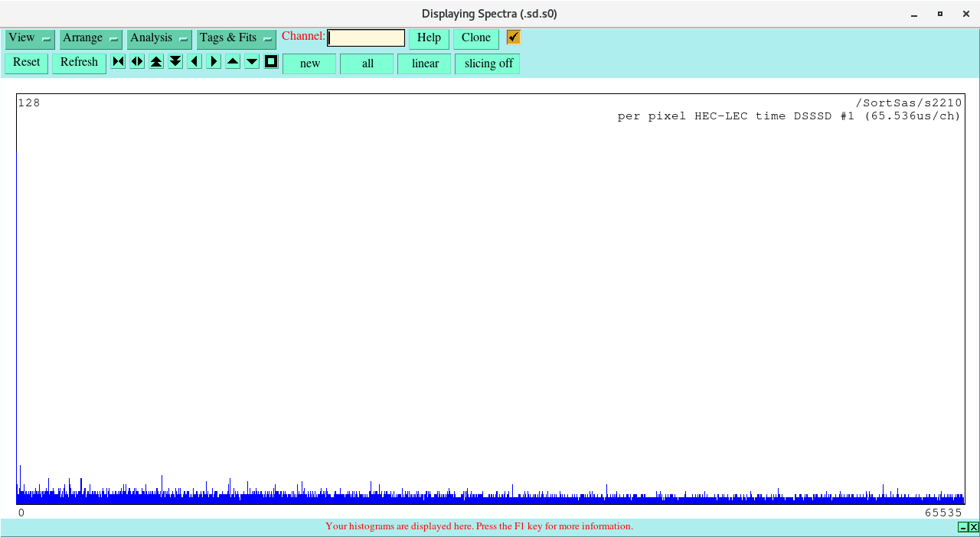
Task: Open the Analysis dropdown menu
Action: click(x=159, y=38)
